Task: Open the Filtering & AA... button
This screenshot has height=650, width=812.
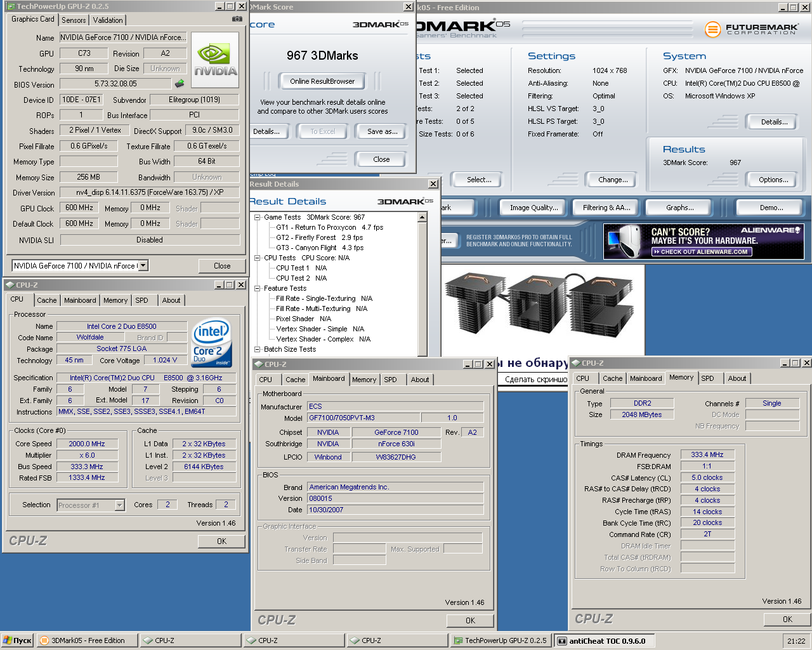Action: tap(607, 208)
